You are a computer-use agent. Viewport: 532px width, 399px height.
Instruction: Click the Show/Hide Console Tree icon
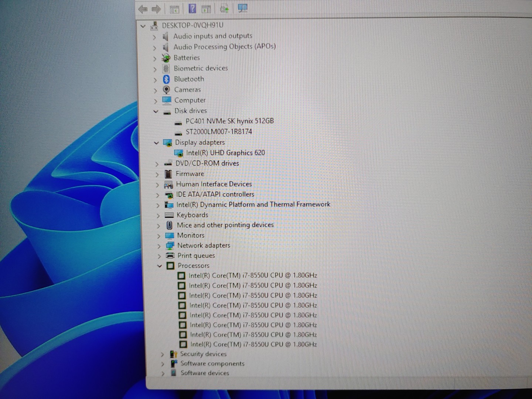(174, 9)
